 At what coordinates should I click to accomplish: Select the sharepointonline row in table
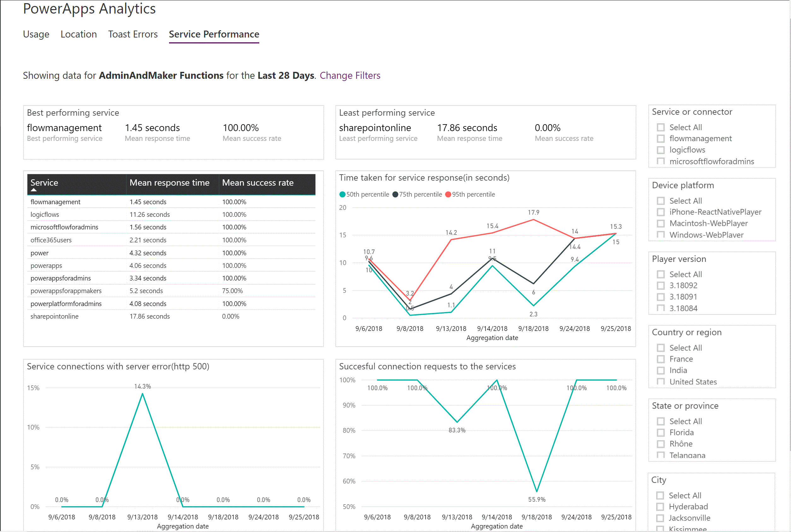pos(171,316)
